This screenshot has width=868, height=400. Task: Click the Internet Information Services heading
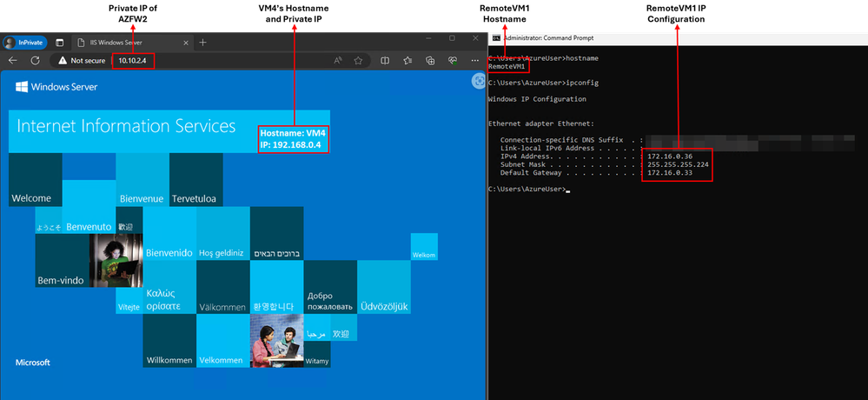coord(126,126)
